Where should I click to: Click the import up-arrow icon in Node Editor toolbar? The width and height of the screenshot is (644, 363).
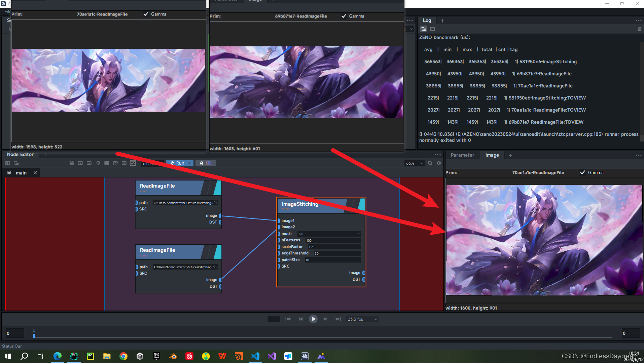coord(80,163)
